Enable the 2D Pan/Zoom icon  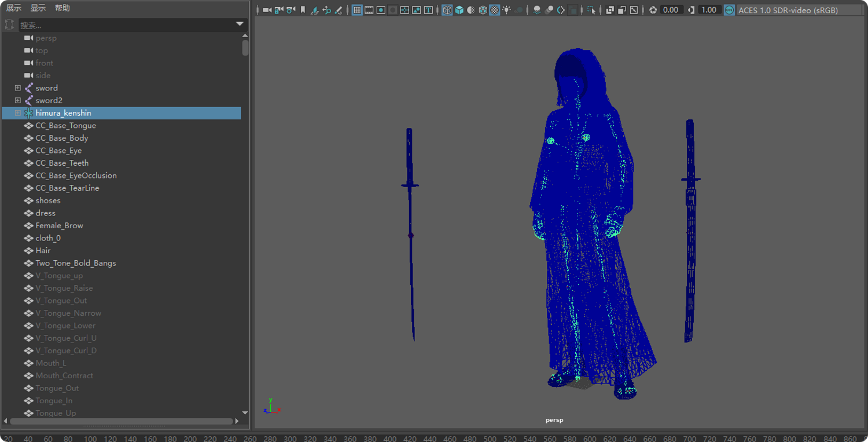pyautogui.click(x=326, y=10)
